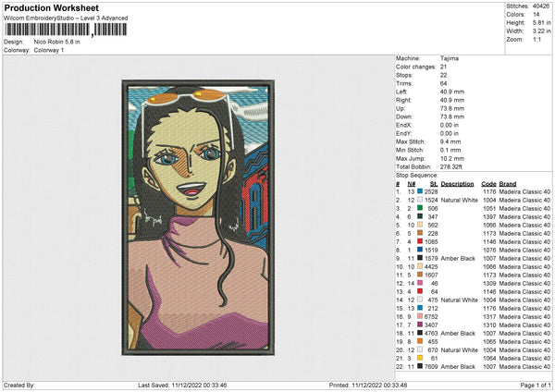The width and height of the screenshot is (555, 392).
Task: Click the Description column header
Action: click(457, 184)
